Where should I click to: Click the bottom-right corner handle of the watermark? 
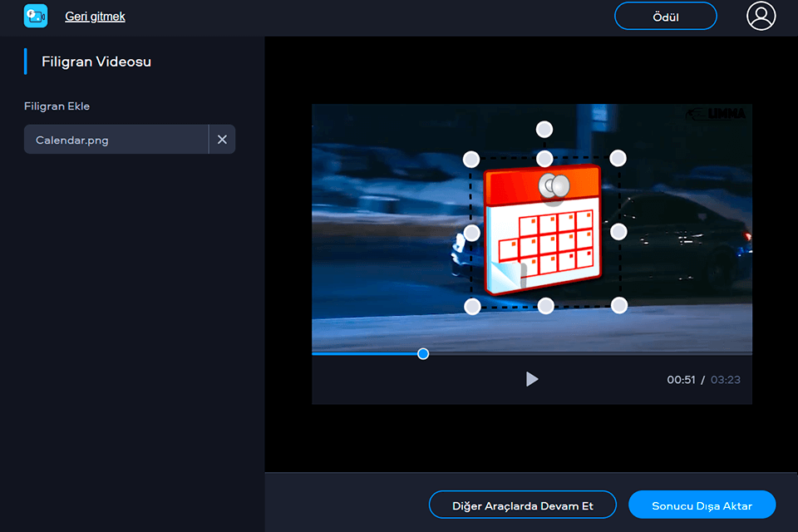pos(618,306)
